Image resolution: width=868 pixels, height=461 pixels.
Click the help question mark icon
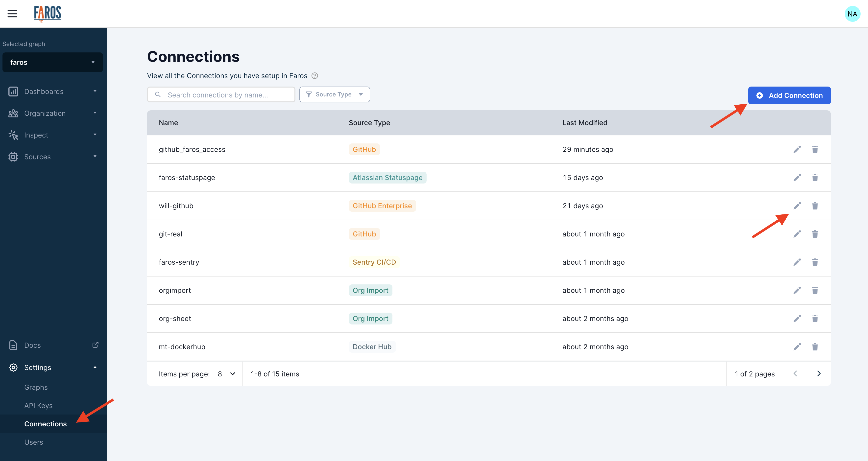(314, 76)
